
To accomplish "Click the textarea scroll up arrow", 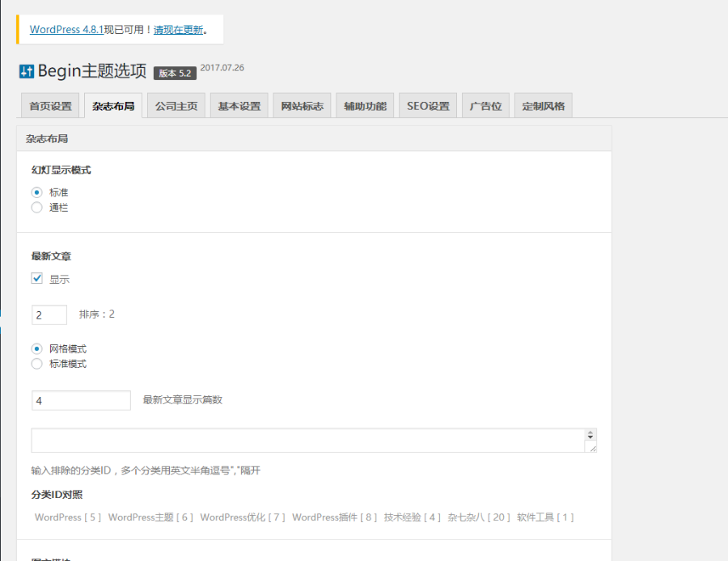I will (x=590, y=432).
